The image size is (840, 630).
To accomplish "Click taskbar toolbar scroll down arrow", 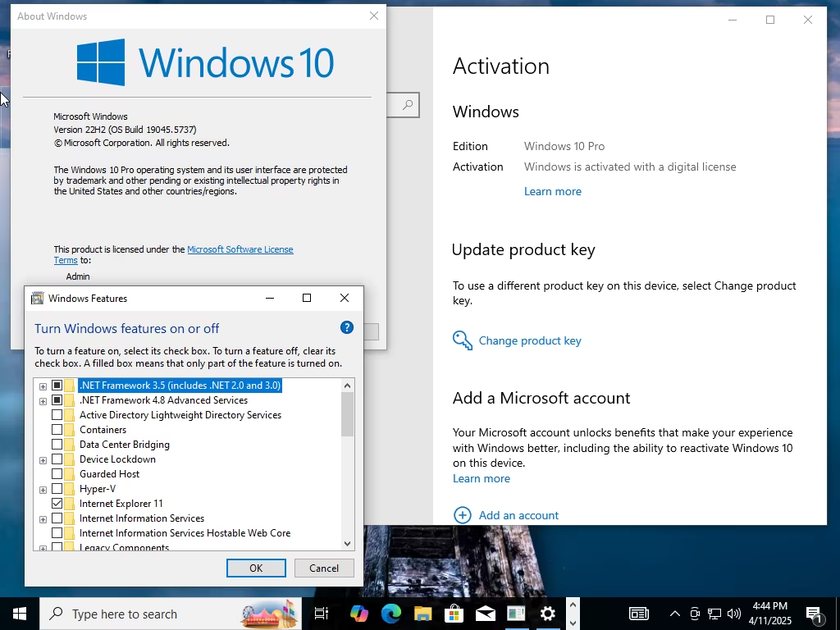I will coord(572,623).
